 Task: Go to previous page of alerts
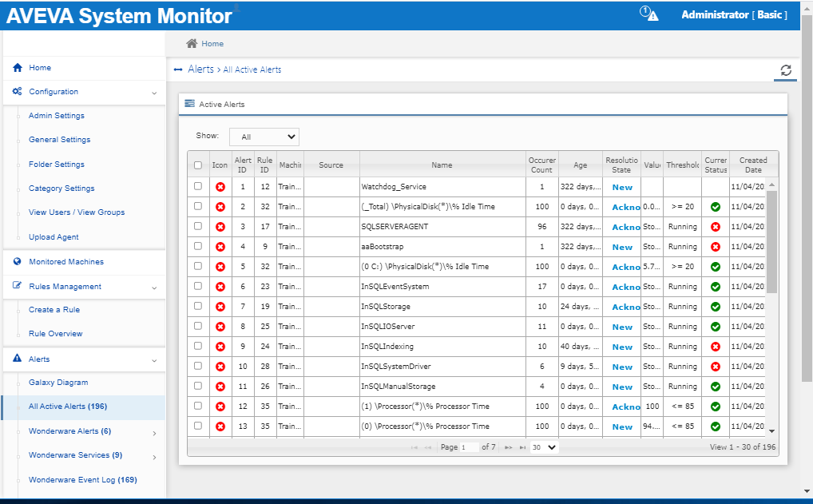(428, 447)
